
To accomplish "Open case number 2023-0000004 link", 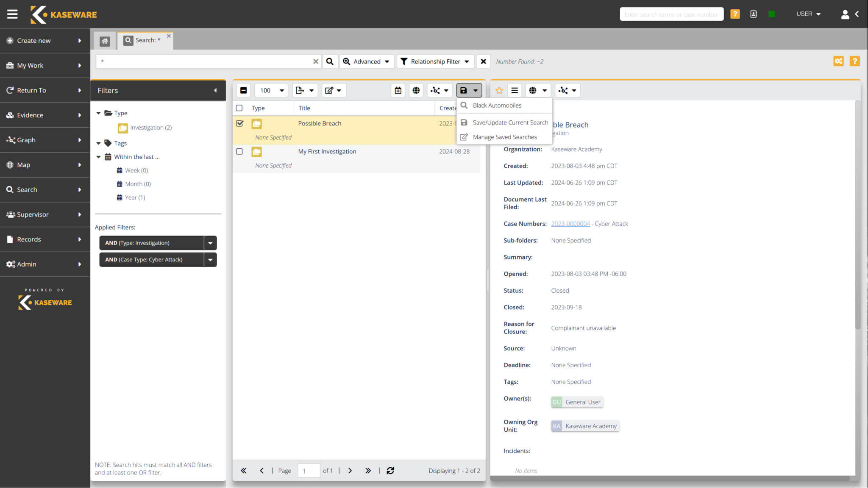I will [x=570, y=224].
